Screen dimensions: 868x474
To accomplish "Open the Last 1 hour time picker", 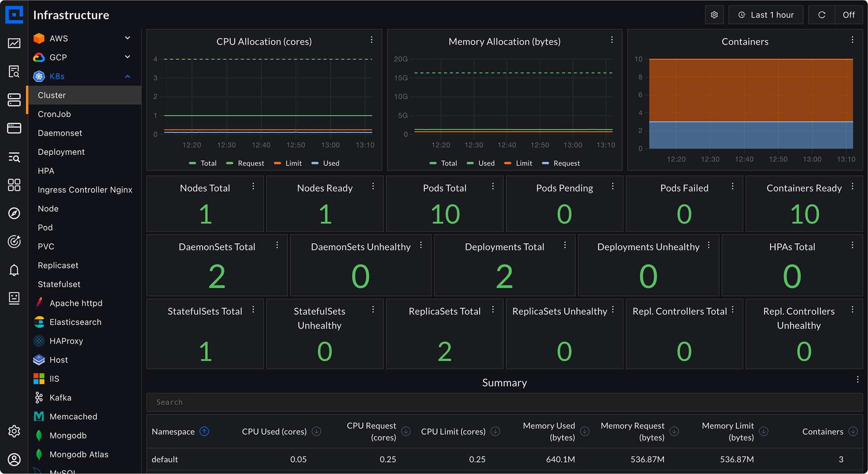I will pos(766,15).
